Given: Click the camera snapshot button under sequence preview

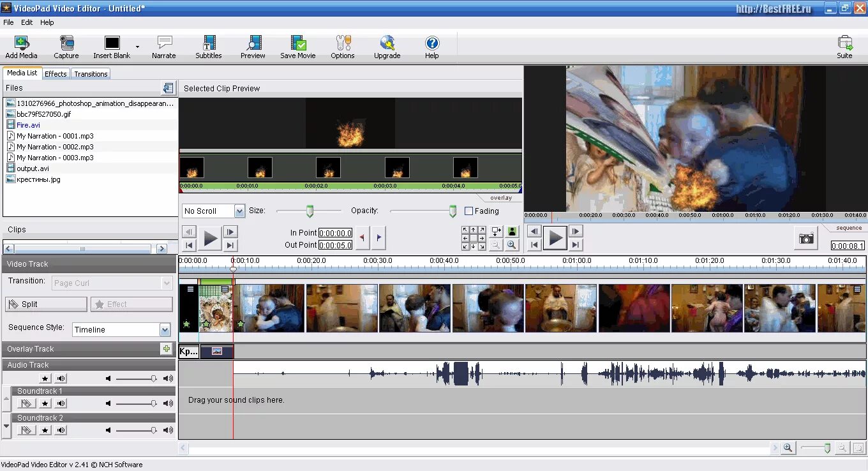Looking at the screenshot, I should 807,238.
